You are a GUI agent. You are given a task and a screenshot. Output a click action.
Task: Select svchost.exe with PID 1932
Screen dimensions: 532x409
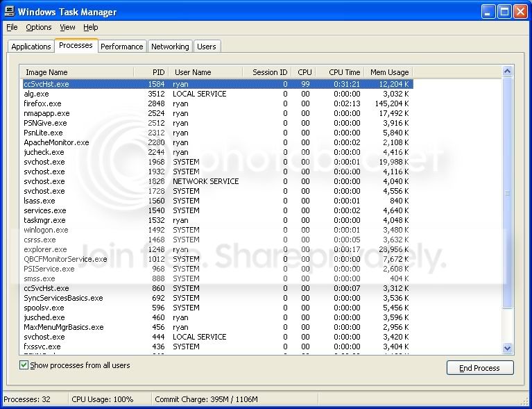[218, 172]
